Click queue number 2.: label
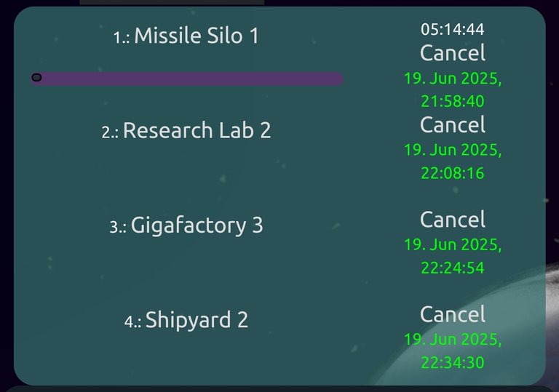 [110, 132]
